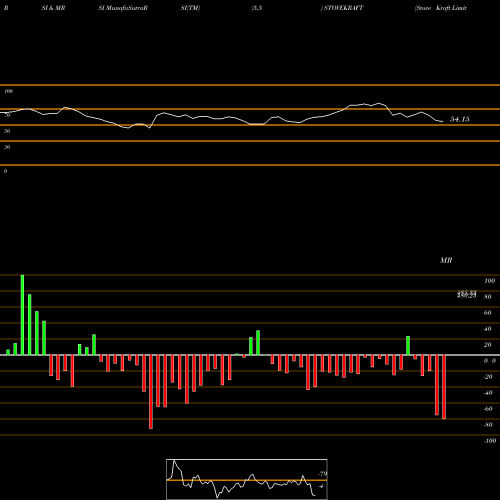Click the '(Stove Kraft Limit' header text
500x500 pixels.
point(440,8)
